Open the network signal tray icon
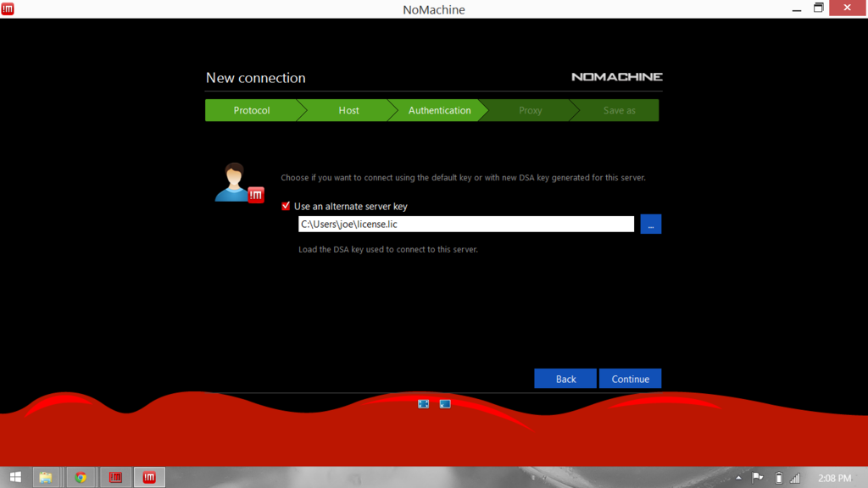Viewport: 868px width, 488px height. point(795,478)
